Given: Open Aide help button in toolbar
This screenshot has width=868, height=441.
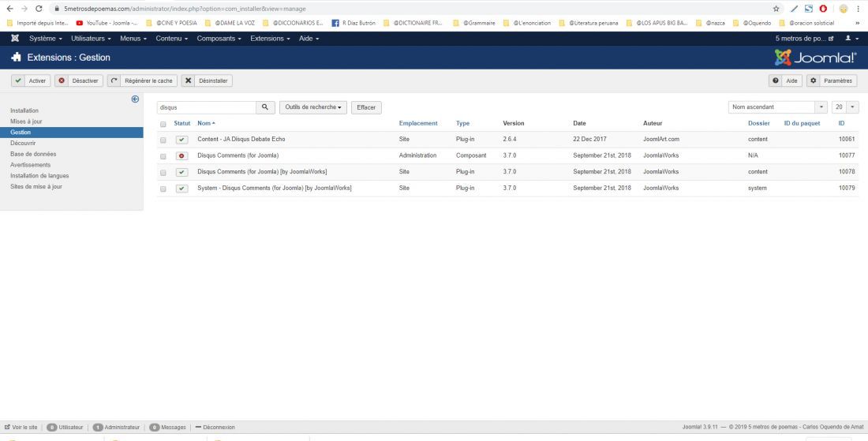Looking at the screenshot, I should (785, 80).
